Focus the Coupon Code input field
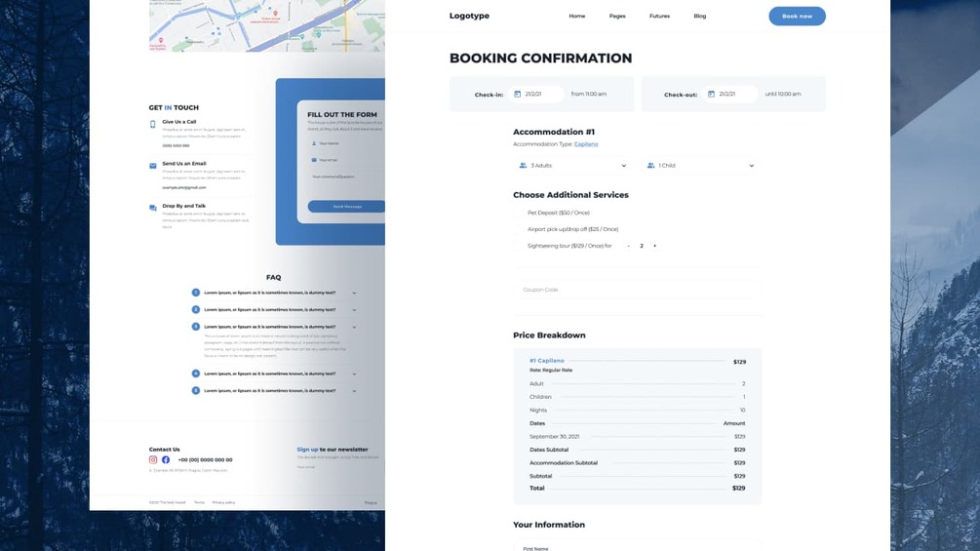This screenshot has height=551, width=980. tap(638, 290)
